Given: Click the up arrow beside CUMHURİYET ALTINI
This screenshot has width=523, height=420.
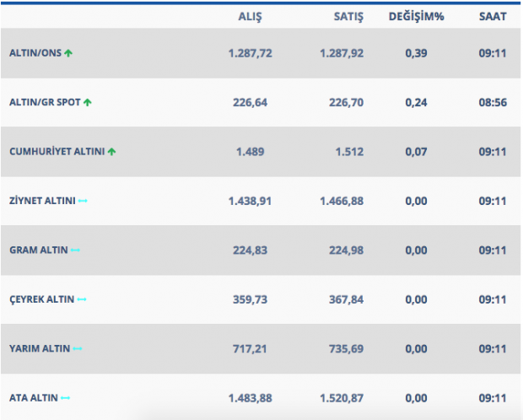Looking at the screenshot, I should point(112,152).
